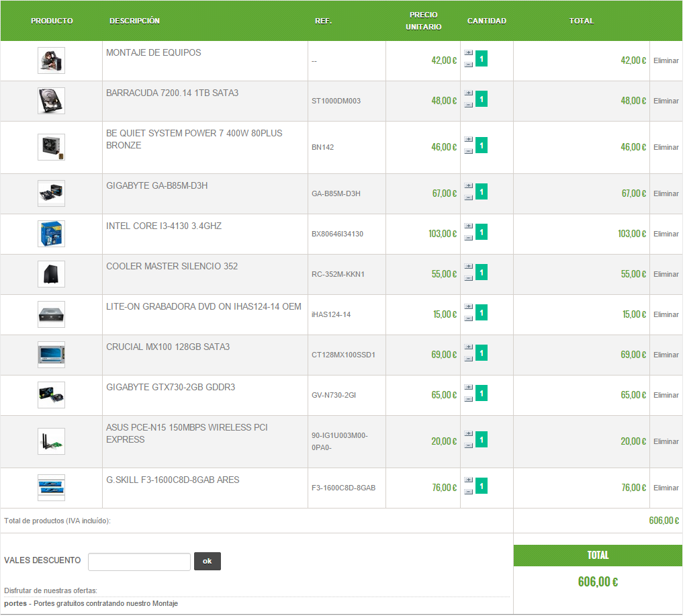Eliminar COOLER MASTER SILENCIO 352 item

pos(666,274)
